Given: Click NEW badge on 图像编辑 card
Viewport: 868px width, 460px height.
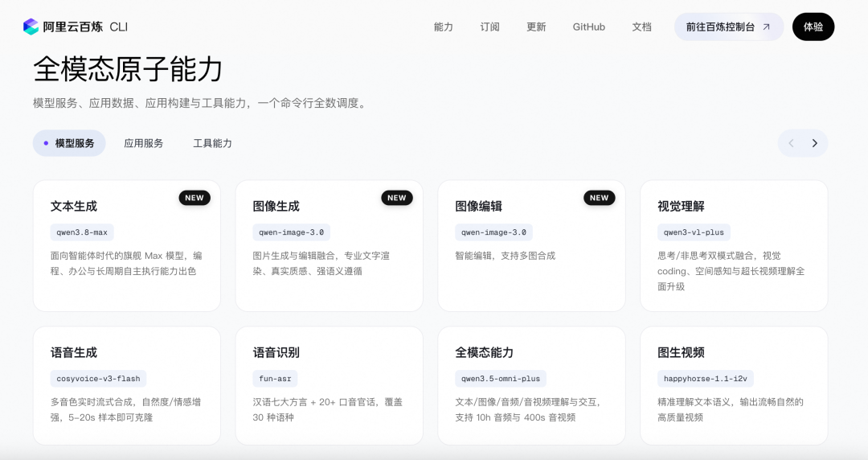Looking at the screenshot, I should coord(599,198).
